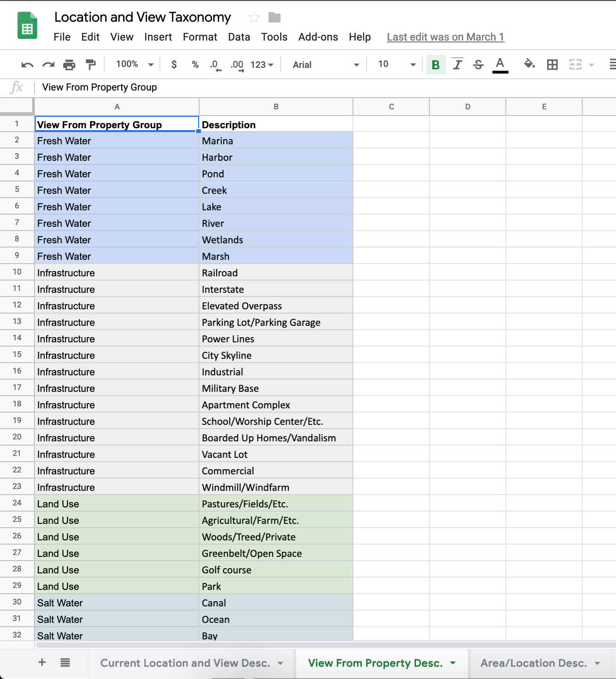The height and width of the screenshot is (679, 616).
Task: Open the Fill color paint bucket
Action: click(529, 64)
